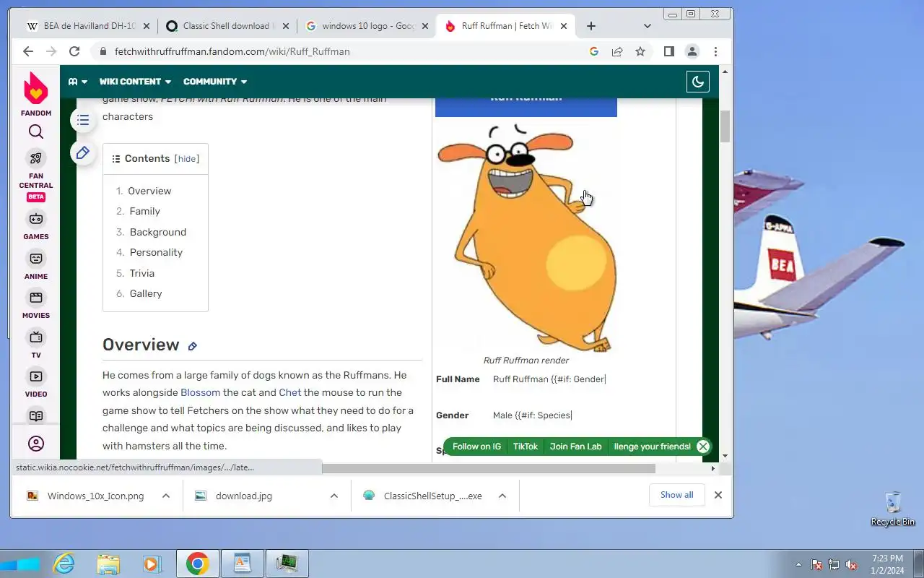This screenshot has height=578, width=924.
Task: Jump to Background in Contents
Action: click(158, 232)
